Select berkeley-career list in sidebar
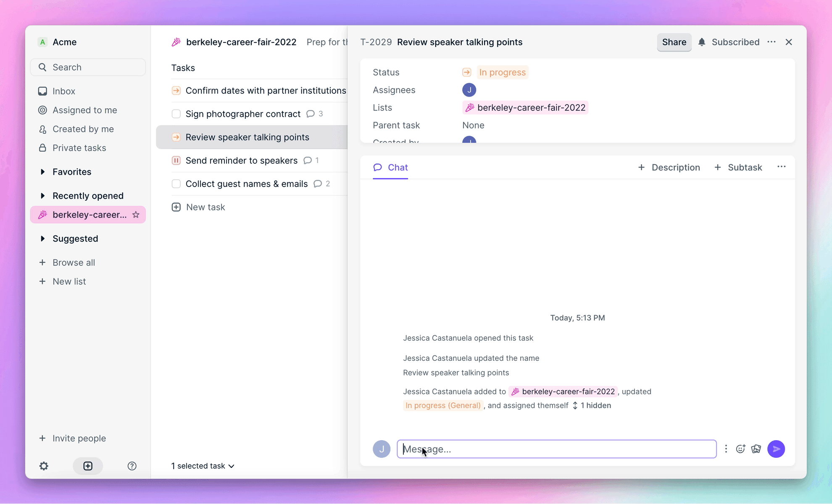 (88, 215)
